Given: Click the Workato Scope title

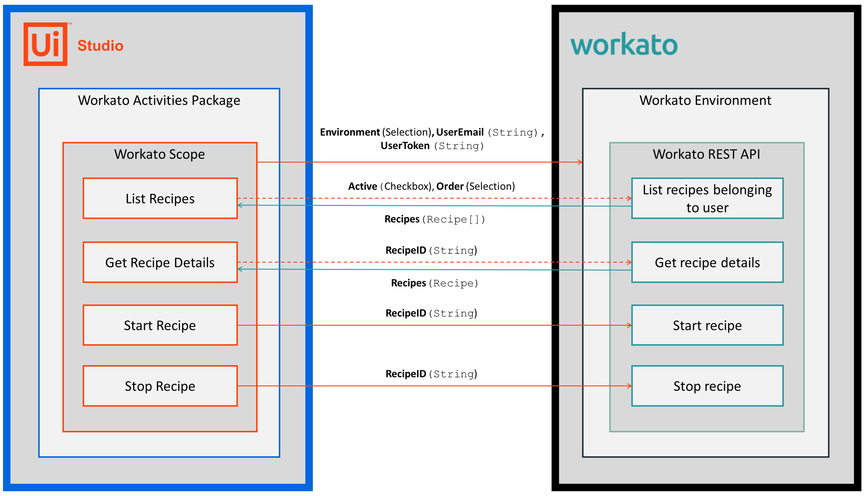Looking at the screenshot, I should click(159, 154).
